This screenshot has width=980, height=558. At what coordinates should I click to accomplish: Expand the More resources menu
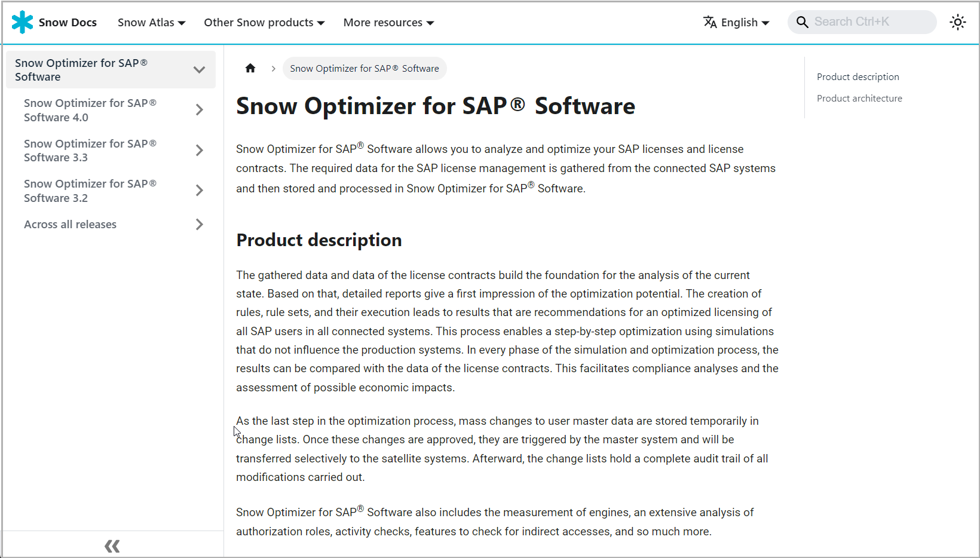point(388,22)
